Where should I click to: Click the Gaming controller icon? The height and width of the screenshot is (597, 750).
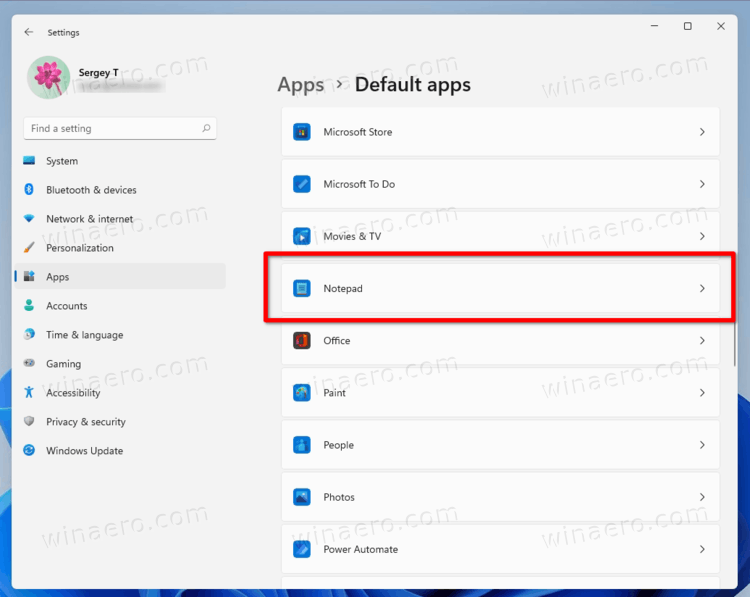pyautogui.click(x=29, y=363)
